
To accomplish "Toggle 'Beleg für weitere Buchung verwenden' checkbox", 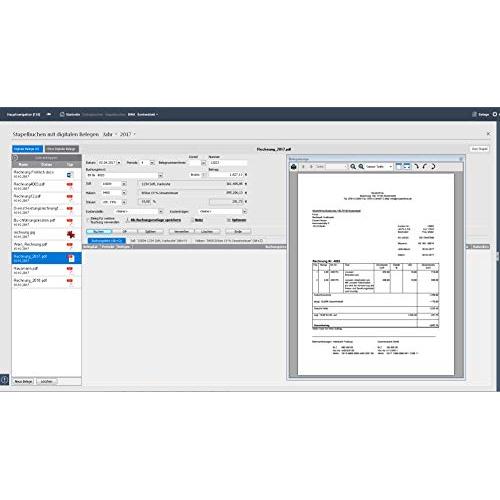I will [x=89, y=220].
